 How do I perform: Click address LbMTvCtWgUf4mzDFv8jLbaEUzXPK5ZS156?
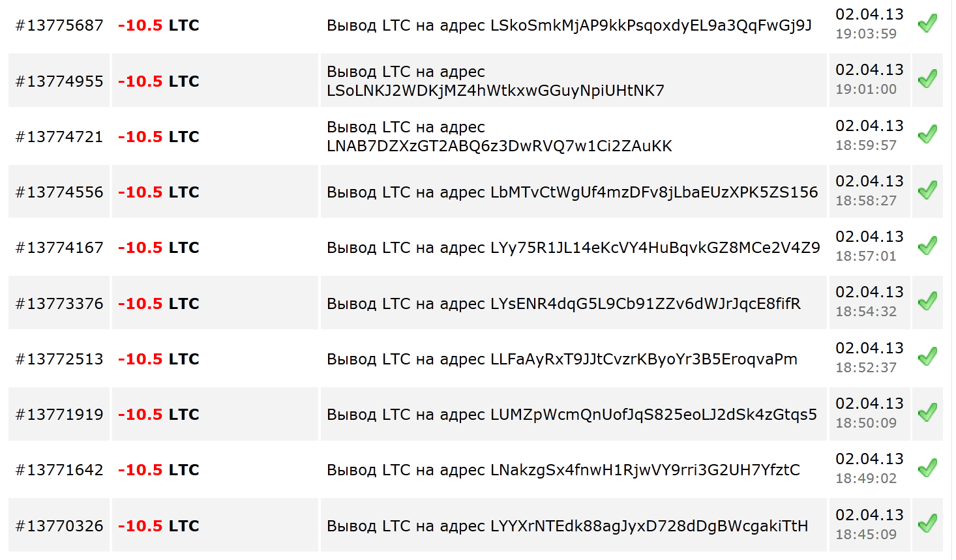click(654, 192)
